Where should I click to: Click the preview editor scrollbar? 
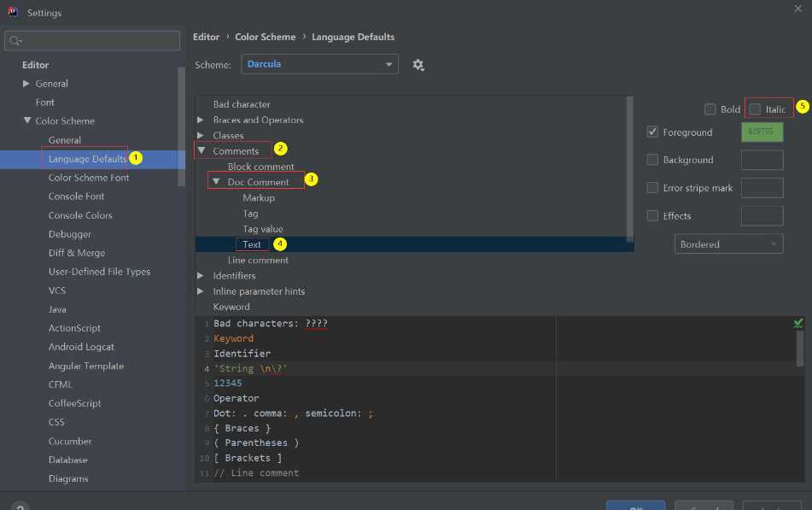tap(799, 349)
